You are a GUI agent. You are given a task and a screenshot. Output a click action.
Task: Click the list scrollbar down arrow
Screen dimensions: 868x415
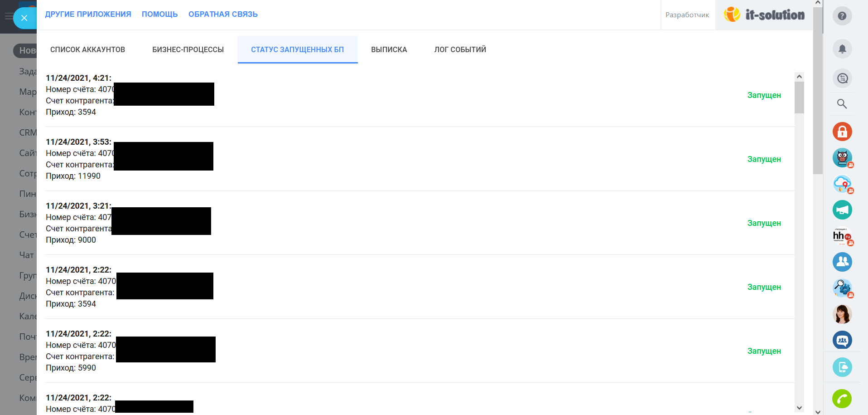point(799,408)
